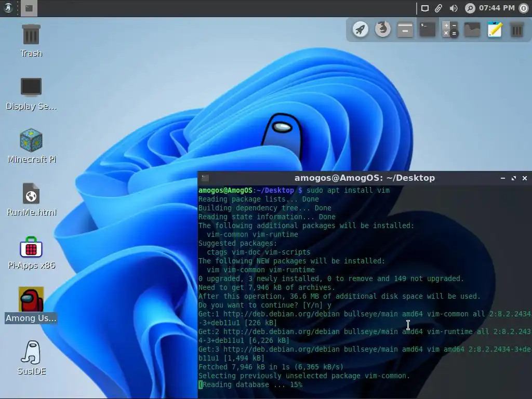This screenshot has height=399, width=532.
Task: Click the 'Building dependency tree... Done' line
Action: pyautogui.click(x=264, y=208)
